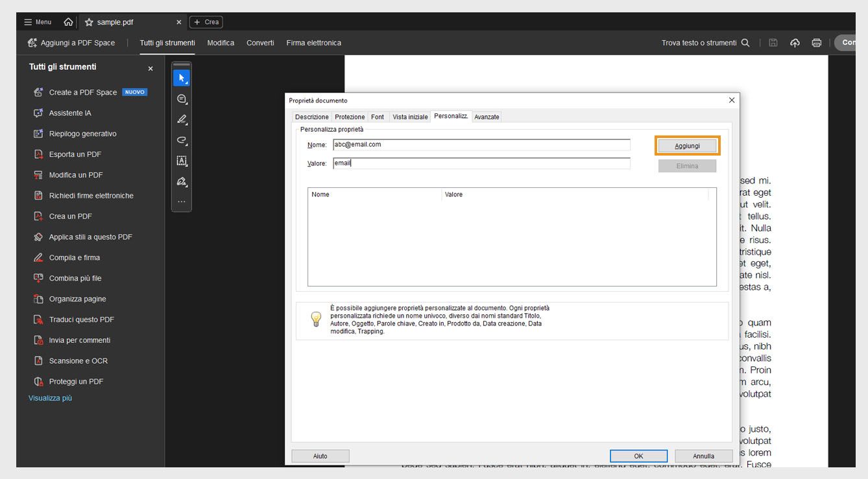Click into the Nome input field
Screen dimensions: 868x479
tap(481, 145)
